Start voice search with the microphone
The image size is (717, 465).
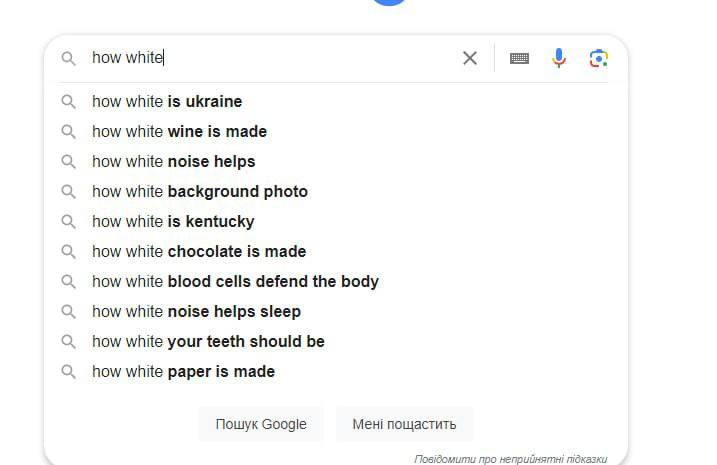pos(559,58)
